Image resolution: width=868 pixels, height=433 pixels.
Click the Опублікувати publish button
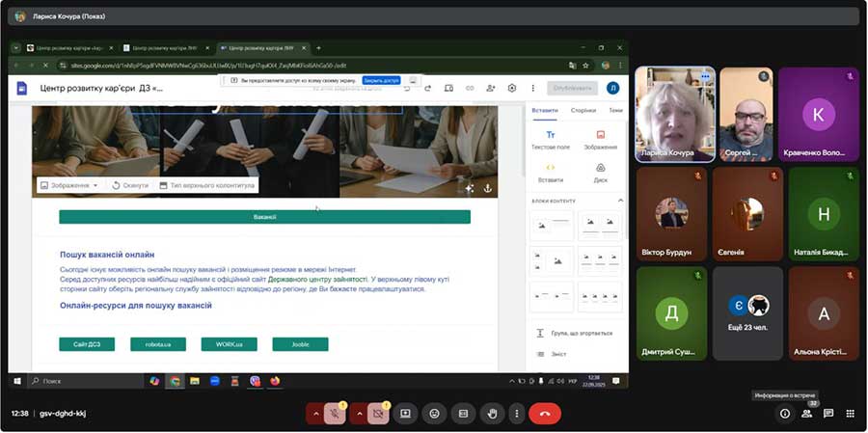pyautogui.click(x=572, y=88)
